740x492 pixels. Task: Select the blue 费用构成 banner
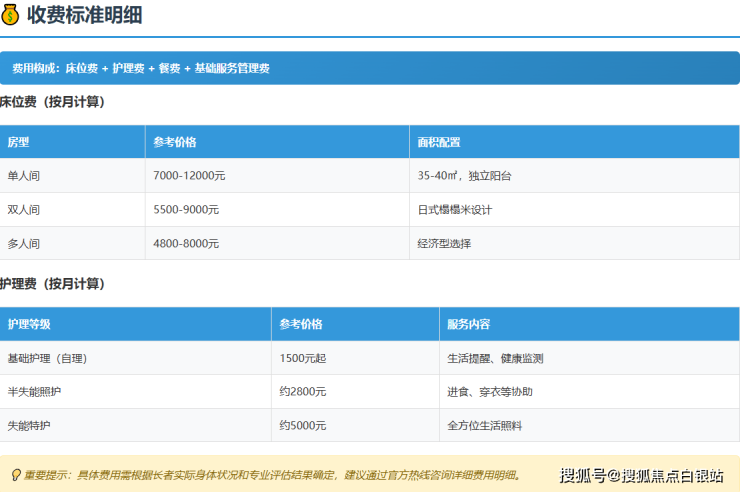tap(369, 68)
